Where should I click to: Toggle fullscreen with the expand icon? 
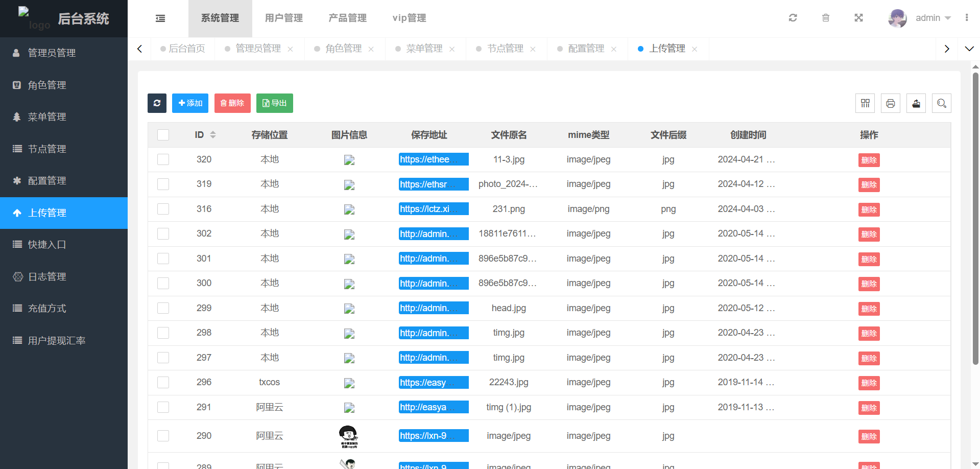coord(858,18)
